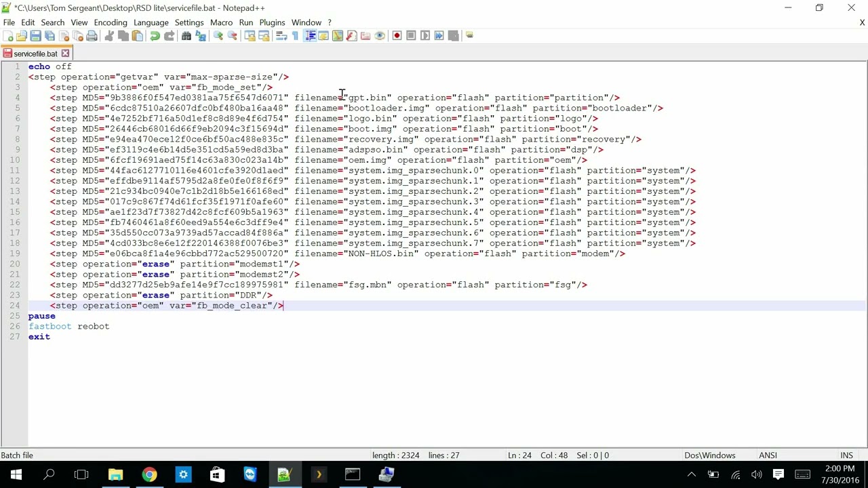Undo the last edit with the green arrow
The height and width of the screenshot is (488, 868).
point(155,36)
